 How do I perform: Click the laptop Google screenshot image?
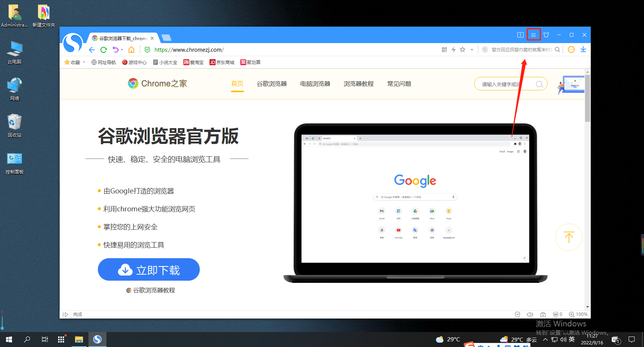[x=415, y=203]
